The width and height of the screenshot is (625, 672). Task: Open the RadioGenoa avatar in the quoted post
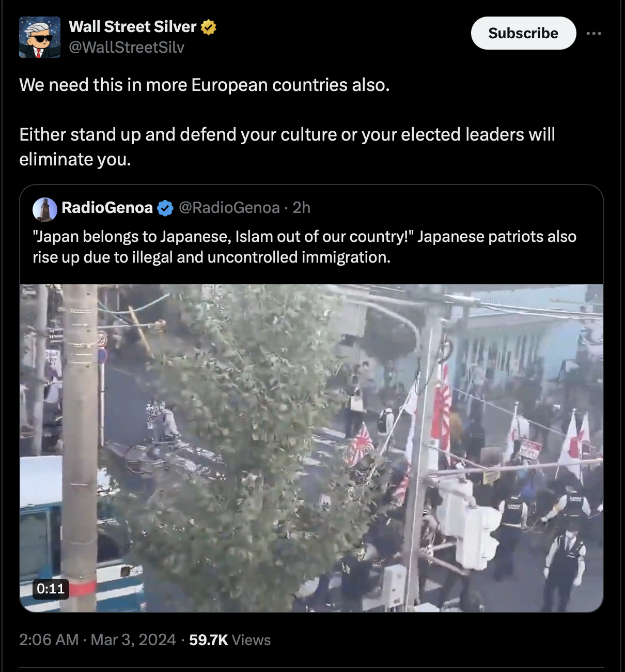point(45,209)
